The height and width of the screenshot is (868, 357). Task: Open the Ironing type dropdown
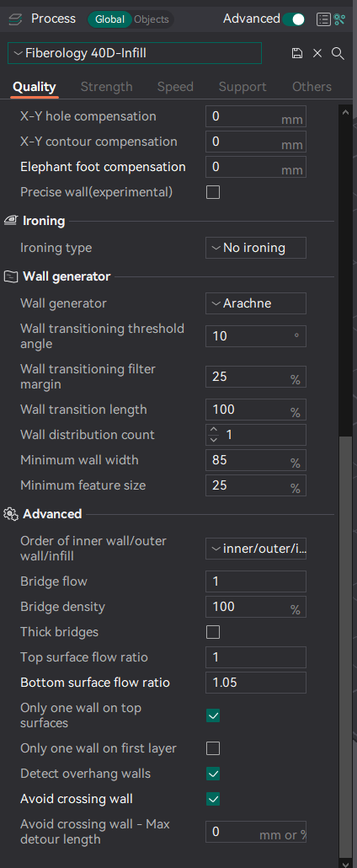pyautogui.click(x=256, y=248)
